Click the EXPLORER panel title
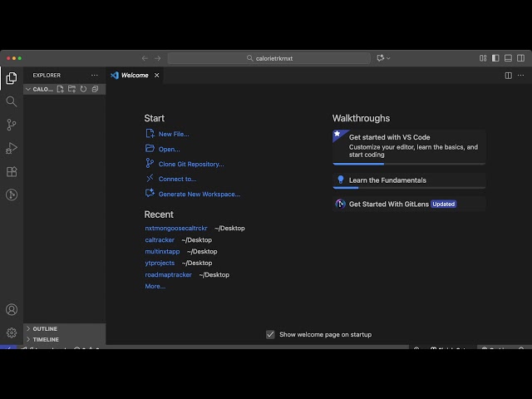 click(47, 76)
